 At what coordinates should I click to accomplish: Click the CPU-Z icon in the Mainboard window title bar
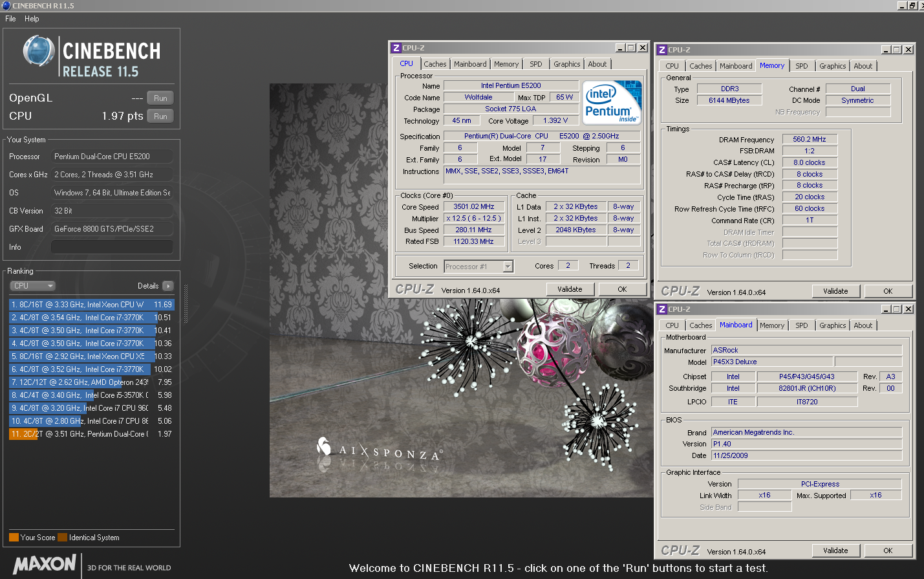[x=662, y=309]
